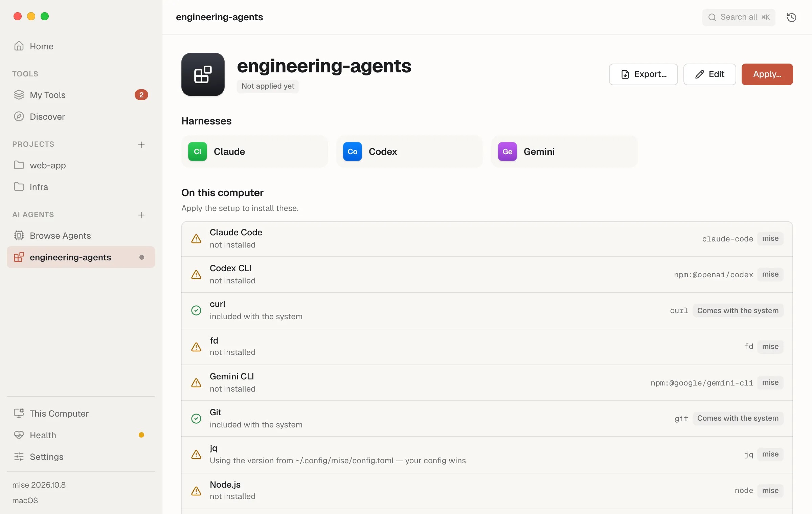Select engineering-agents in sidebar

pos(81,257)
